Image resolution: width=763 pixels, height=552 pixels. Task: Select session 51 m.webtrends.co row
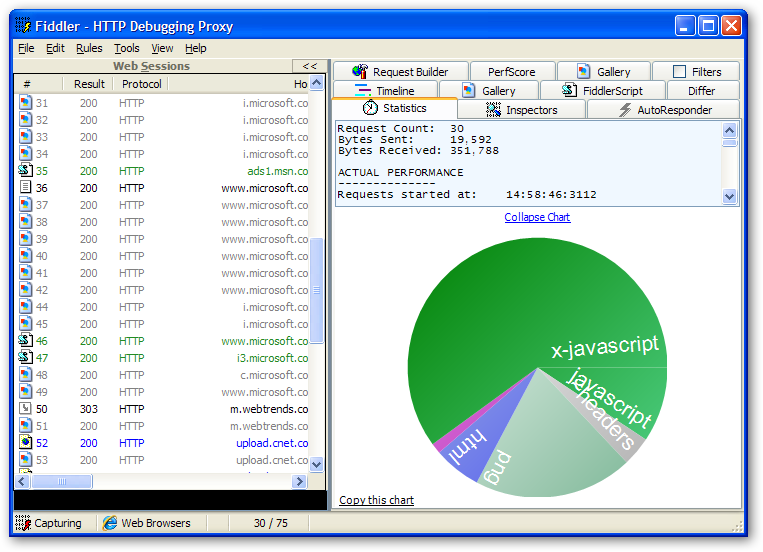pyautogui.click(x=163, y=426)
